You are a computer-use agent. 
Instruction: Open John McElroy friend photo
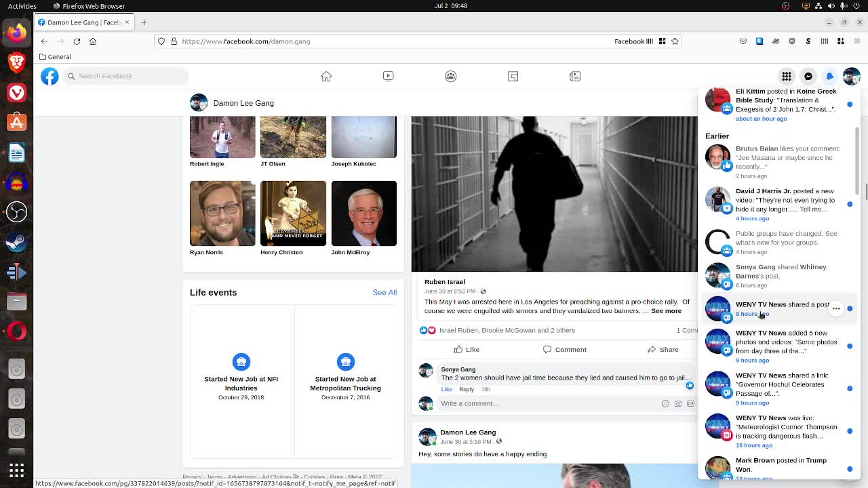pyautogui.click(x=364, y=213)
